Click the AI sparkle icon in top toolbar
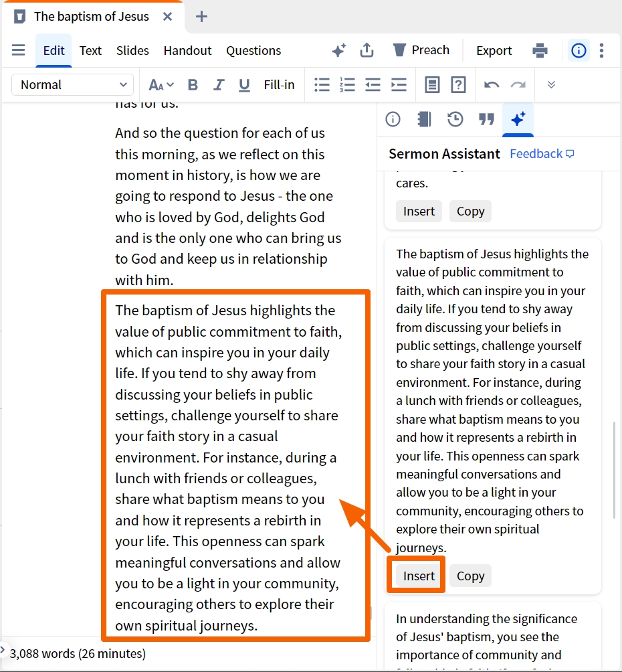 click(339, 50)
